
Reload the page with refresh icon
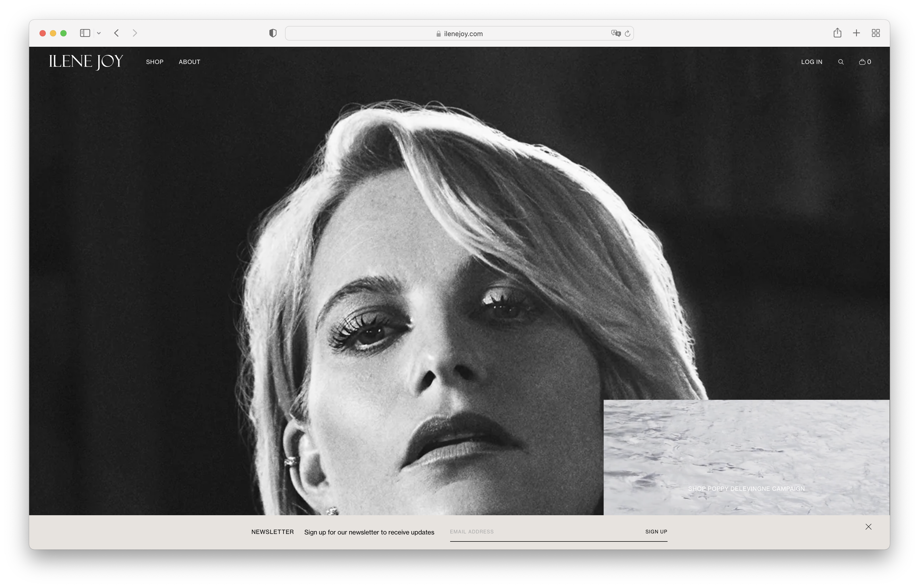click(627, 34)
